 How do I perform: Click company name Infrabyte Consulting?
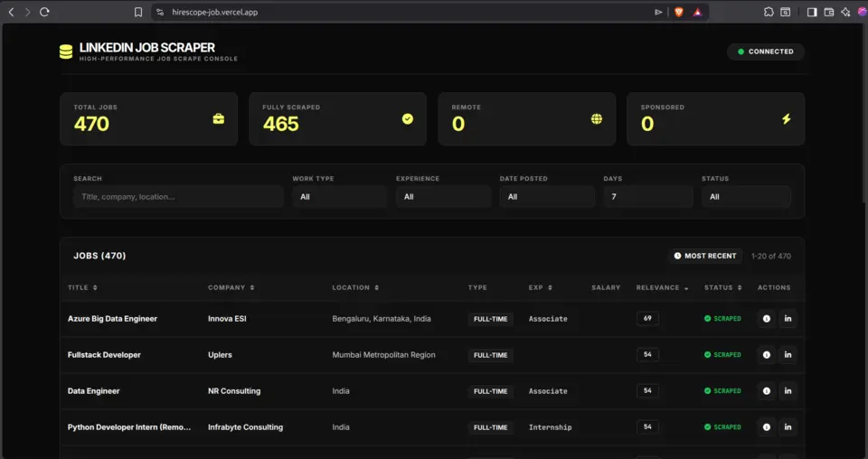pyautogui.click(x=245, y=427)
